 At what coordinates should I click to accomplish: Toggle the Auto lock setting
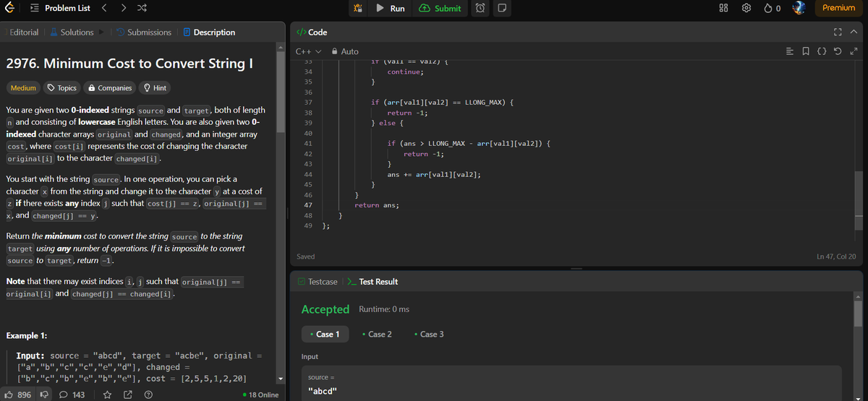pos(345,51)
